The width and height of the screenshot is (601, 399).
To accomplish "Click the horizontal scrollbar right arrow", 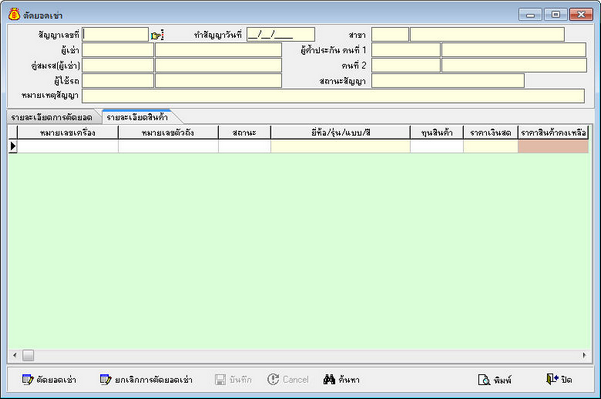I will click(584, 355).
